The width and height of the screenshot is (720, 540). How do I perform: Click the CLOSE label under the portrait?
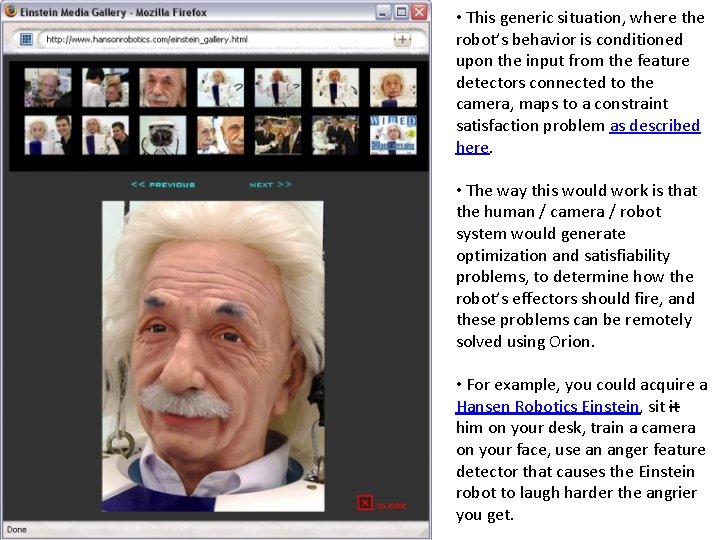391,506
